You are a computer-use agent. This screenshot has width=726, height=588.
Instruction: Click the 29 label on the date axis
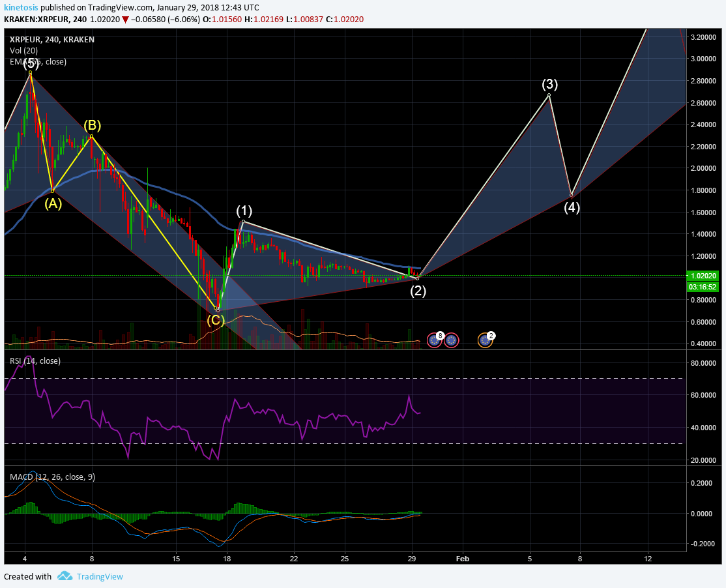[x=412, y=559]
